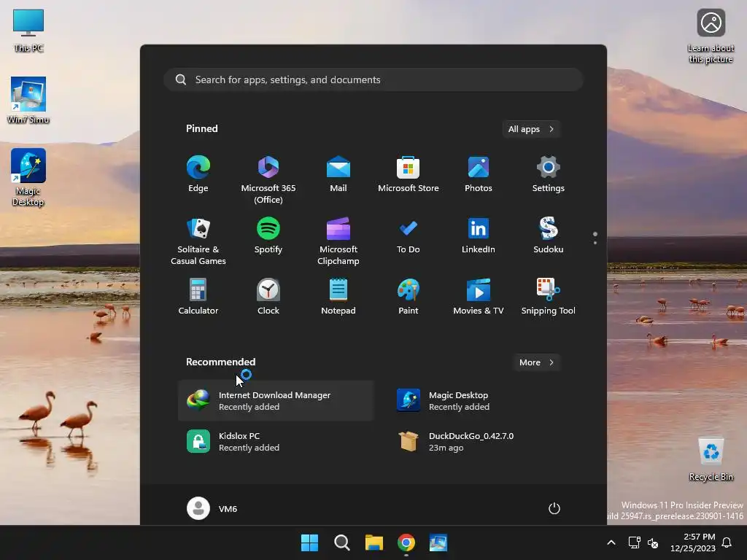Viewport: 747px width, 560px height.
Task: Go to next pinned apps page dot
Action: pyautogui.click(x=595, y=243)
